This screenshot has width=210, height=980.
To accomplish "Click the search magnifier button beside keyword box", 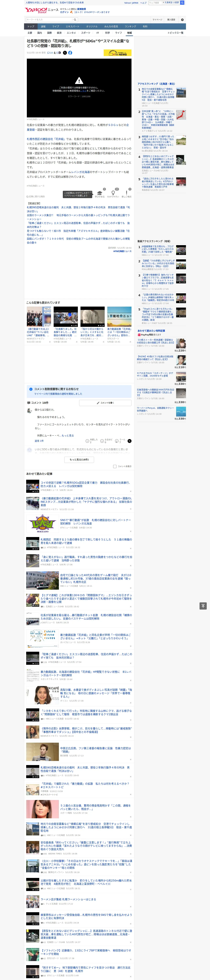I will [x=75, y=20].
